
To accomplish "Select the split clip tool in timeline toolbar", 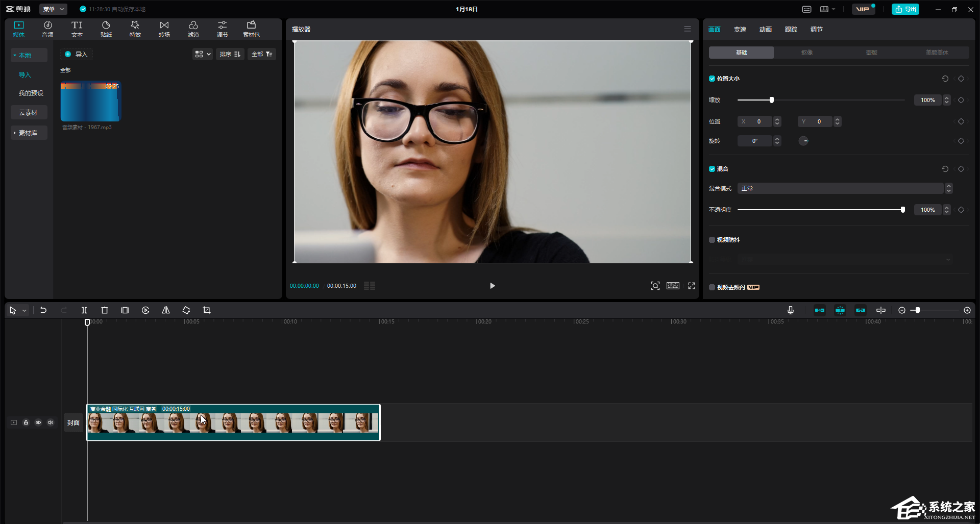I will point(84,310).
